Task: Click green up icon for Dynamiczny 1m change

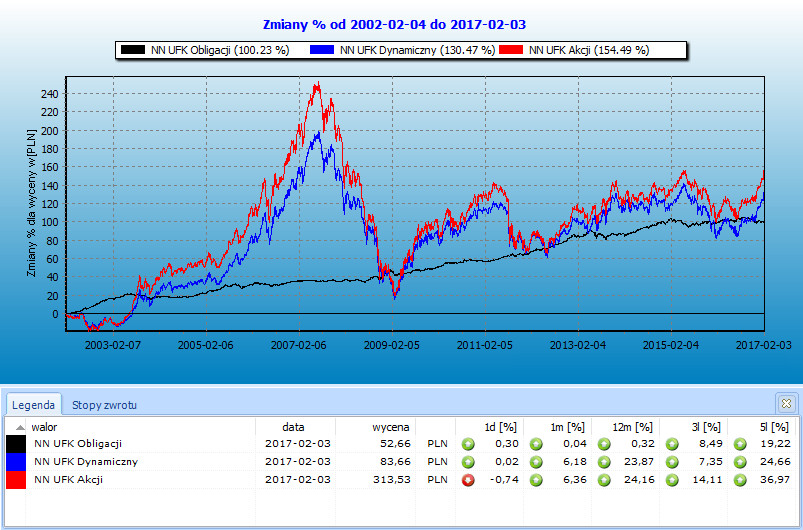Action: pyautogui.click(x=536, y=462)
